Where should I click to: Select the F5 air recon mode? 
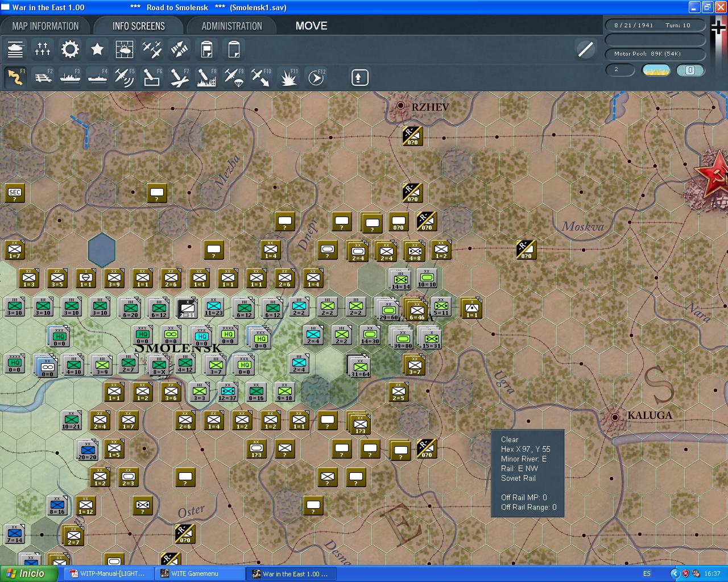pyautogui.click(x=125, y=77)
